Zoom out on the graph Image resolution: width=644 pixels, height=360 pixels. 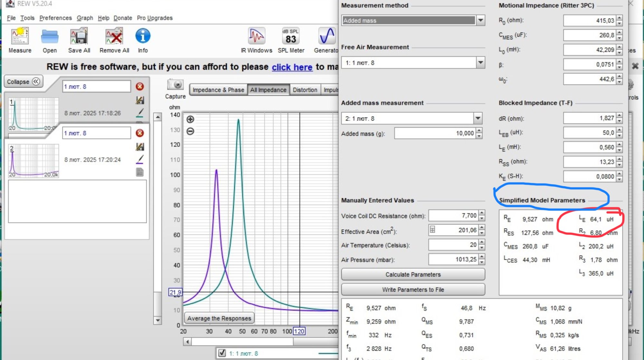click(x=190, y=131)
